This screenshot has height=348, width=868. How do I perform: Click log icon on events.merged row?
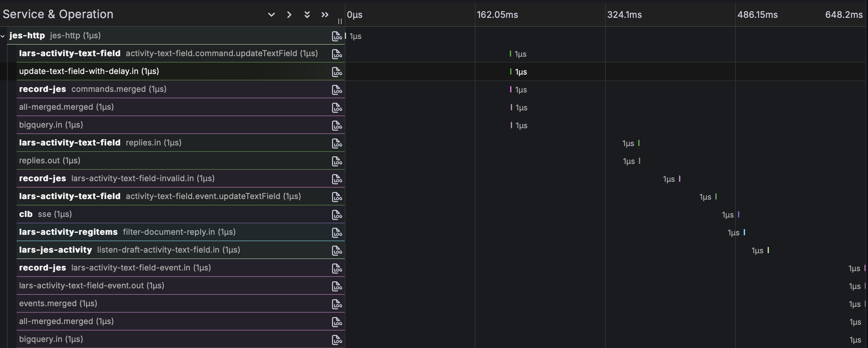point(336,304)
